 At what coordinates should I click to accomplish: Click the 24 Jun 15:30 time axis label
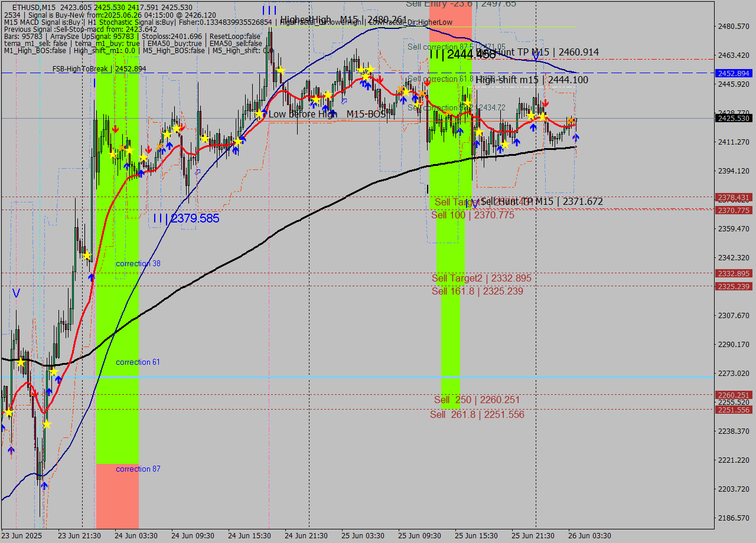click(x=249, y=535)
